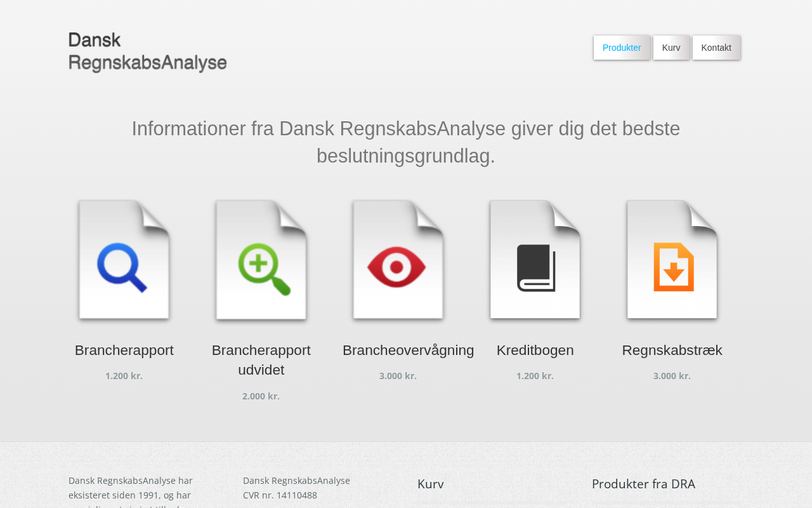Screen dimensions: 812x508
Task: Follow the Brancherapport udvidet title link
Action: pyautogui.click(x=261, y=360)
